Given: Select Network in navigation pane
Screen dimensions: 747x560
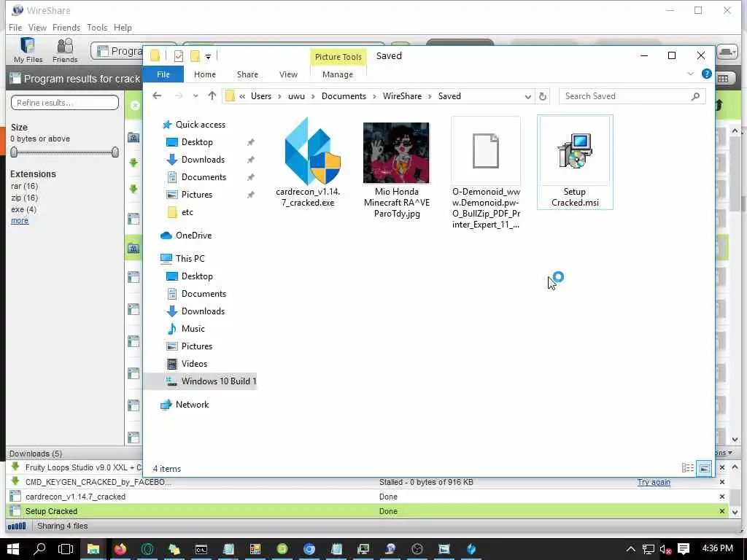Looking at the screenshot, I should [x=192, y=404].
